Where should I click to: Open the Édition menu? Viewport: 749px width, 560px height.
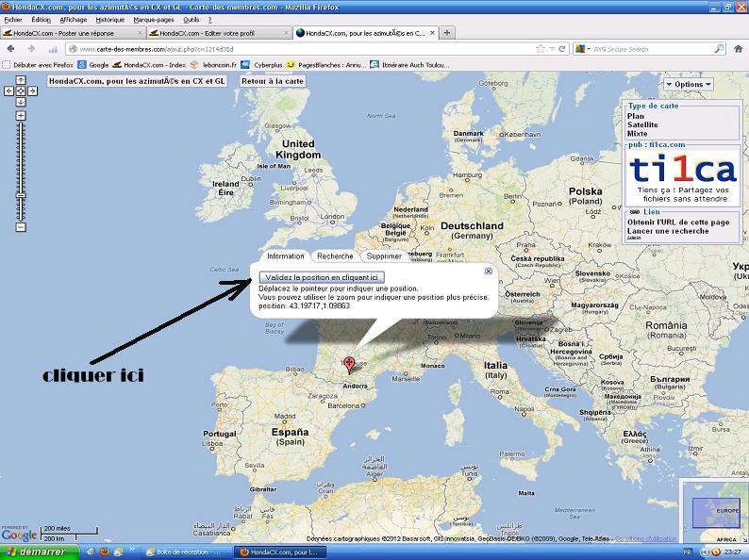click(42, 20)
